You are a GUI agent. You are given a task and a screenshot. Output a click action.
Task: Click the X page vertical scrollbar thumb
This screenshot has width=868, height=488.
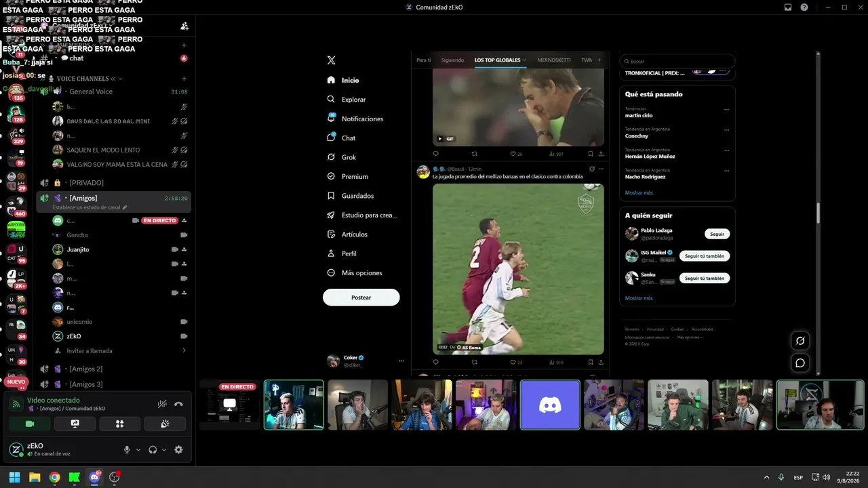[x=817, y=213]
